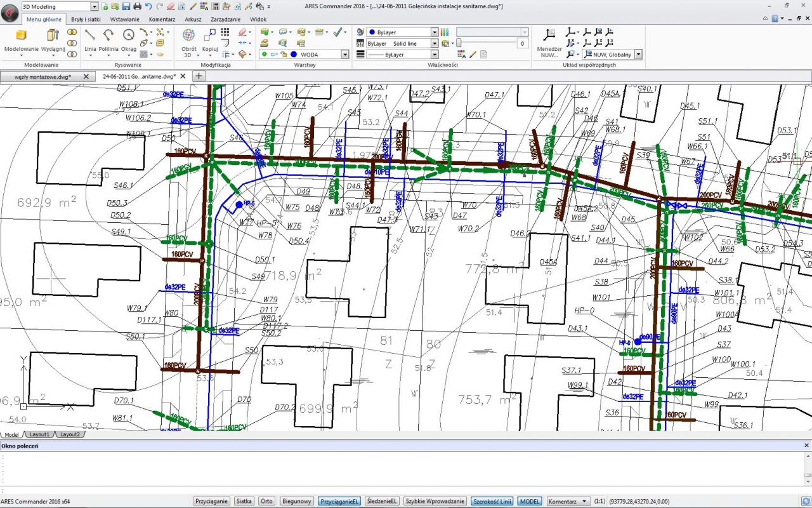Expand the 3D Modeling workspace dropdown
Screen dimensions: 812x508
click(95, 6)
